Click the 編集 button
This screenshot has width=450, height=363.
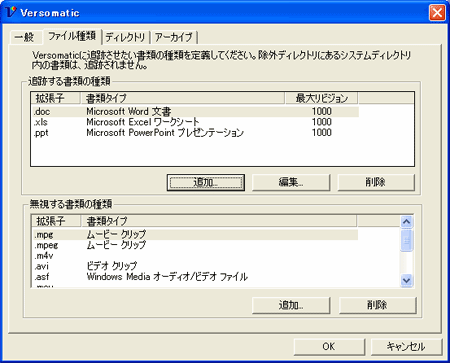click(x=291, y=182)
